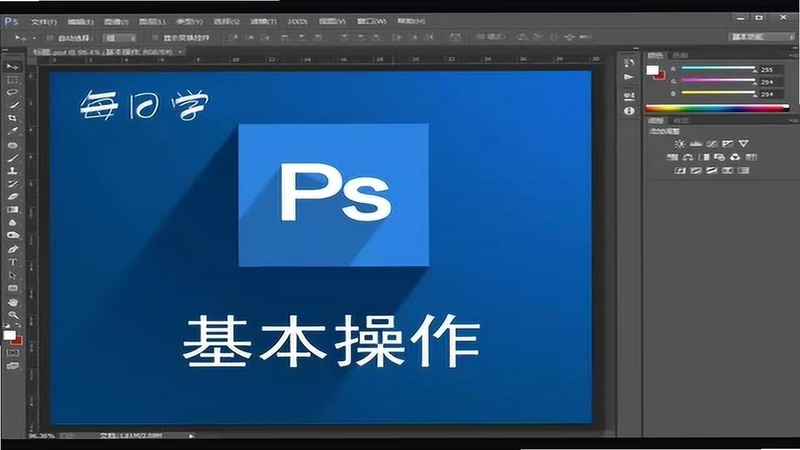Add a Color Balance adjustment

[x=688, y=157]
